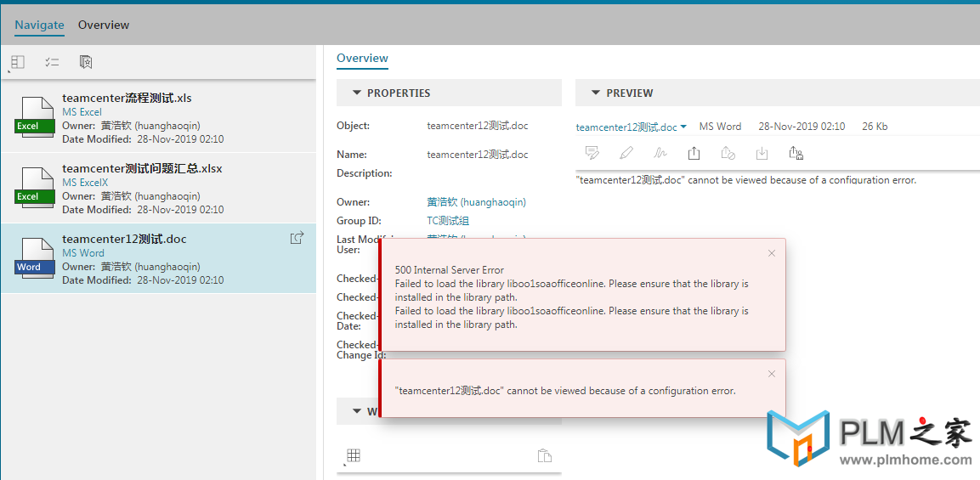The height and width of the screenshot is (480, 980).
Task: Click MS ExcelX type label
Action: [x=85, y=183]
